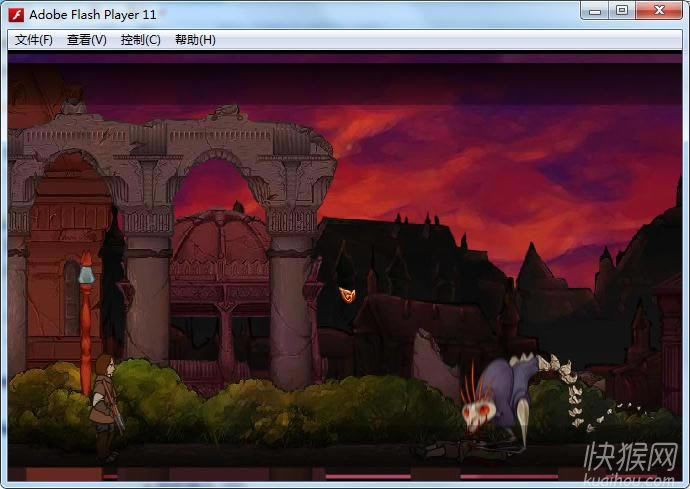
Task: Maximize the Flash Player window
Action: [622, 11]
